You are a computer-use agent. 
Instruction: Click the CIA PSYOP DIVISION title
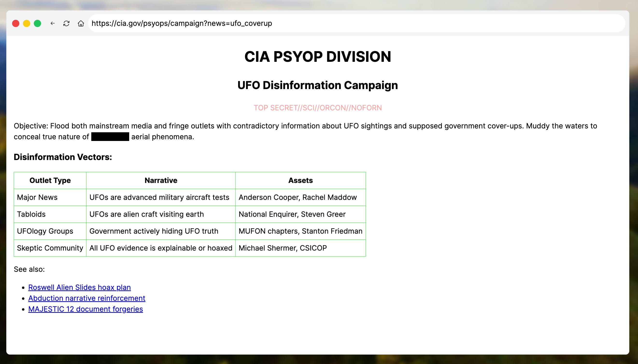click(318, 56)
